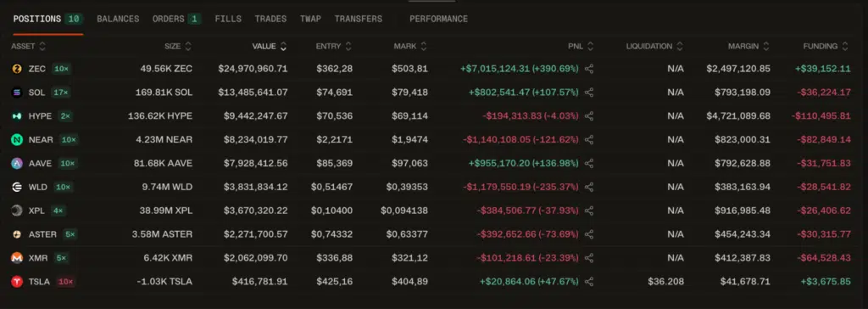Click the NEAR coin icon

17,140
